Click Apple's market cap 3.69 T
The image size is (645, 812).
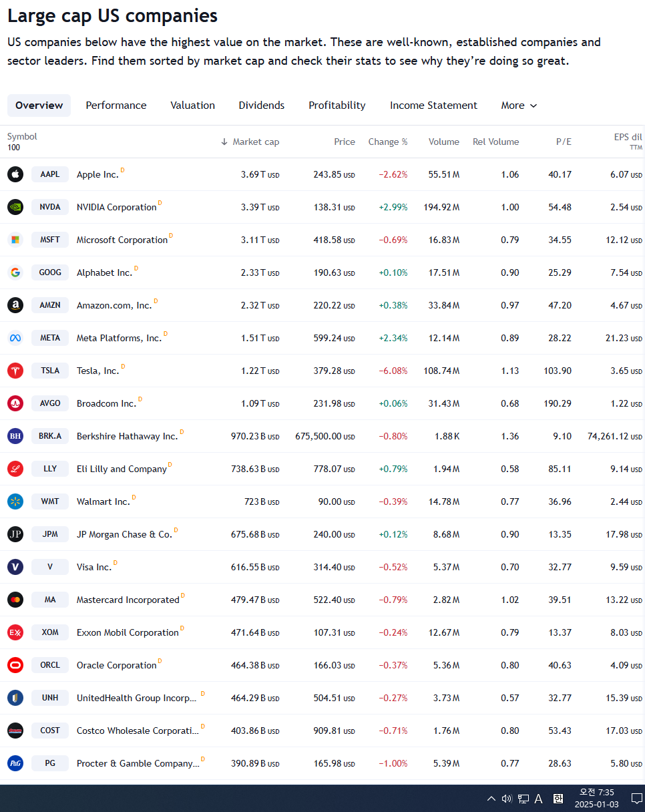click(x=260, y=174)
